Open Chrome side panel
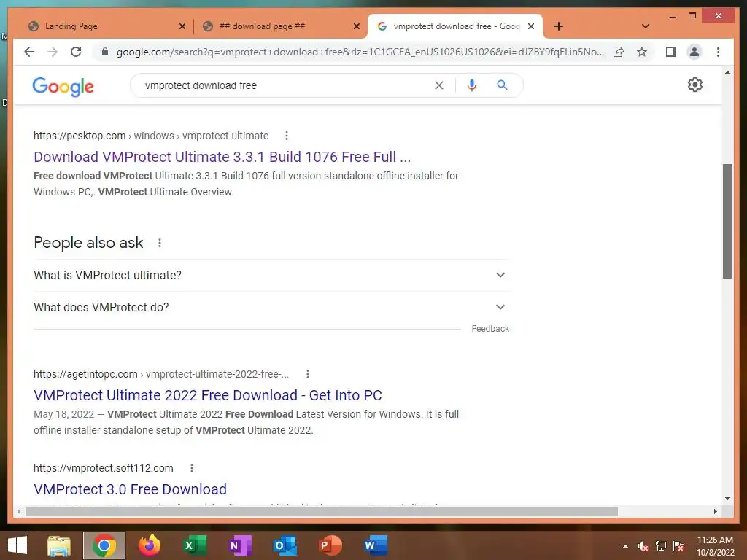The width and height of the screenshot is (747, 560). pyautogui.click(x=671, y=52)
